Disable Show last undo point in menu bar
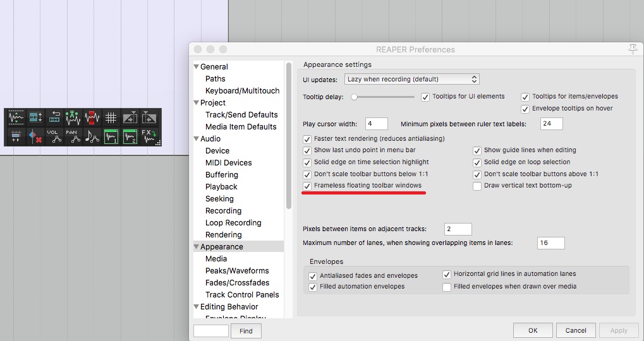Screen dimensions: 644x341 coord(307,150)
